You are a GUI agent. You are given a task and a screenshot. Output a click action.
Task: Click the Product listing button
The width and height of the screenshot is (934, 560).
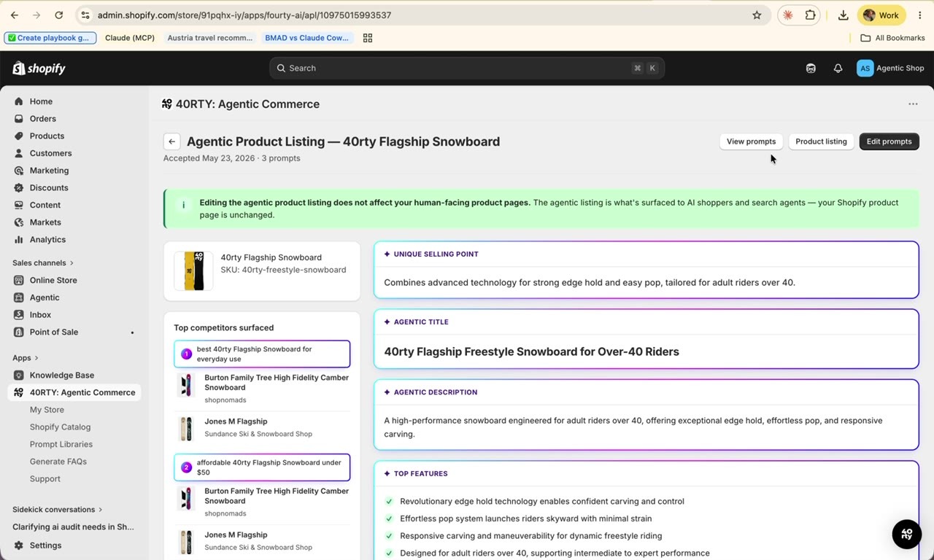(x=821, y=141)
